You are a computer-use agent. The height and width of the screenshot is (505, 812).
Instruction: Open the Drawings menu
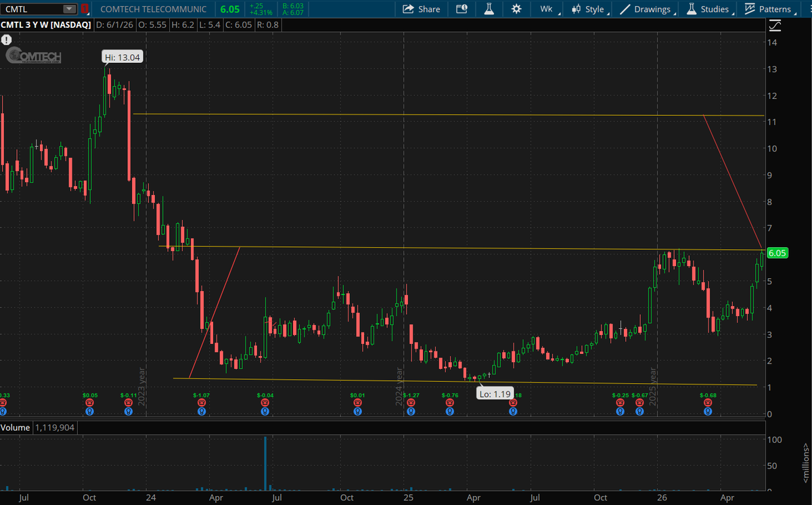pyautogui.click(x=646, y=9)
